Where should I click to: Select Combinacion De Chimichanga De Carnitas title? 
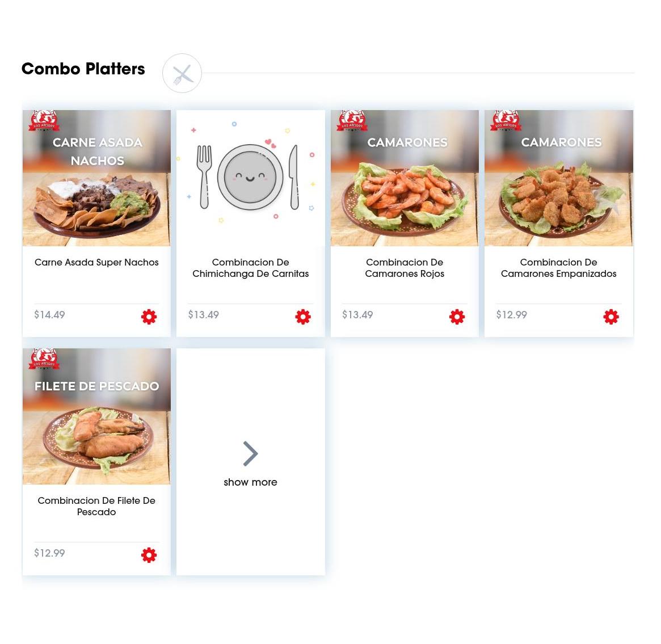[x=250, y=268]
